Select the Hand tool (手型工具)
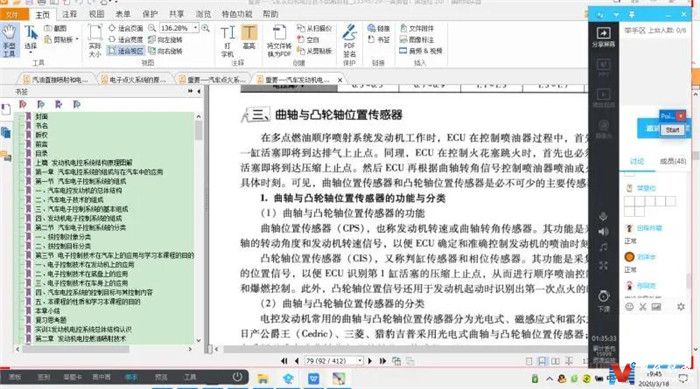The width and height of the screenshot is (700, 389). [9, 41]
